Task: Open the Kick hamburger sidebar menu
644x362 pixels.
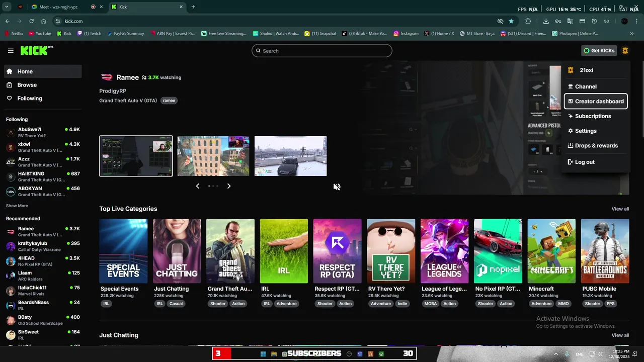Action: (11, 51)
